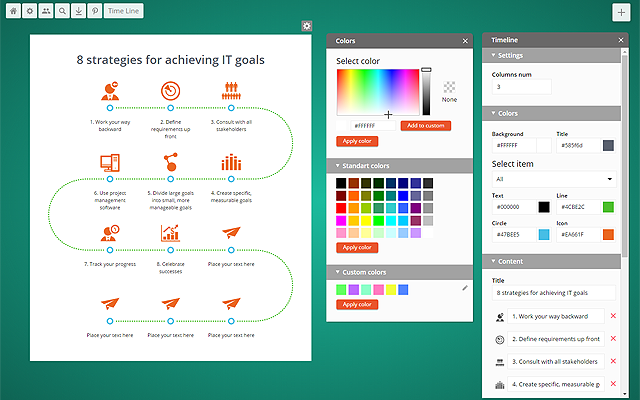Image resolution: width=640 pixels, height=400 pixels.
Task: Select the share nodes icon above step 5
Action: click(x=171, y=162)
